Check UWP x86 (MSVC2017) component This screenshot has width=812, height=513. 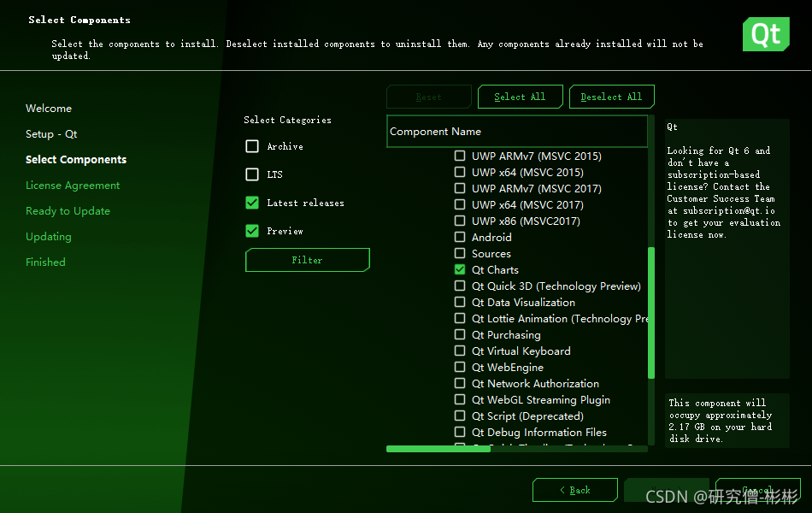(460, 221)
